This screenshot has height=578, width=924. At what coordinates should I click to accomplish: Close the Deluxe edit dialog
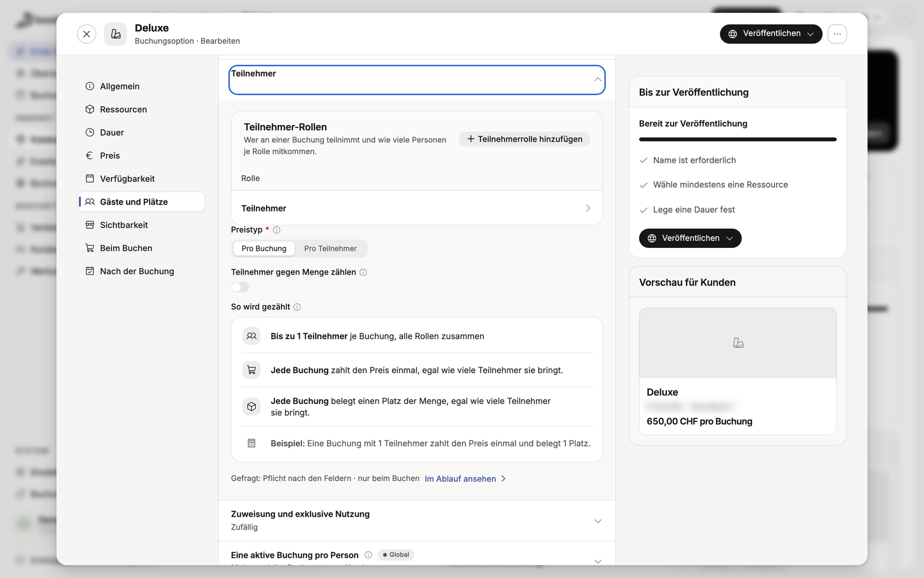coord(87,34)
